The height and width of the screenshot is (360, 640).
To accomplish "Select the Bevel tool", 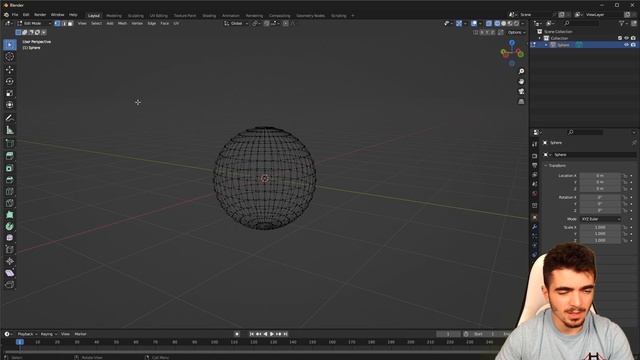I will tap(10, 180).
